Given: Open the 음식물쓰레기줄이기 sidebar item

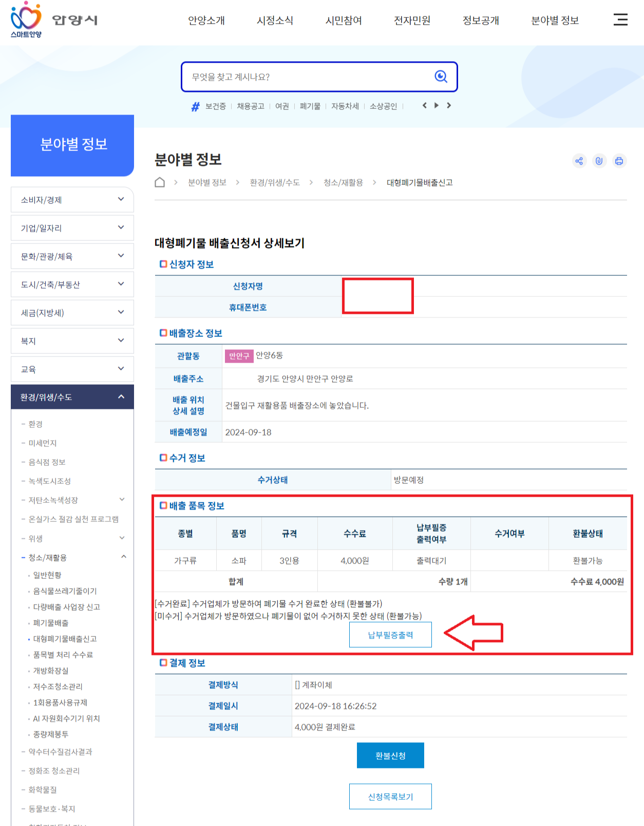Looking at the screenshot, I should [x=65, y=591].
